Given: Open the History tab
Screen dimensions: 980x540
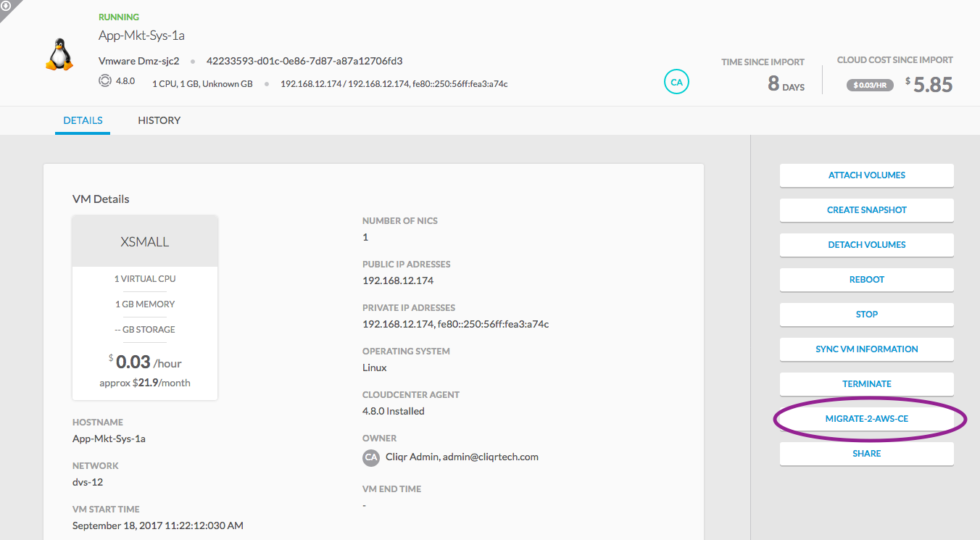Looking at the screenshot, I should pyautogui.click(x=159, y=120).
